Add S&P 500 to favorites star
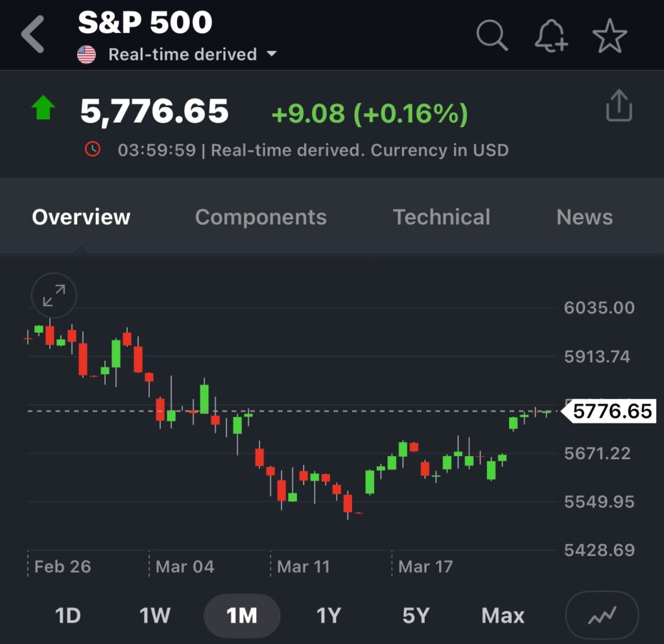664x644 pixels. (610, 35)
